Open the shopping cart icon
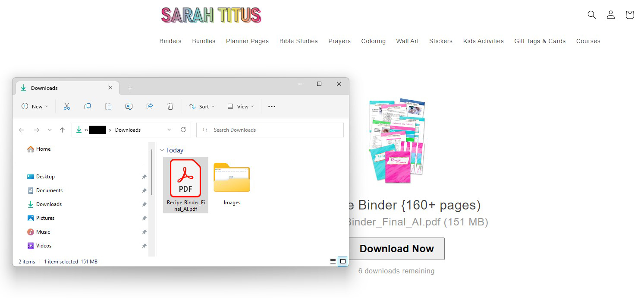Screen dimensions: 644x298 (629, 15)
